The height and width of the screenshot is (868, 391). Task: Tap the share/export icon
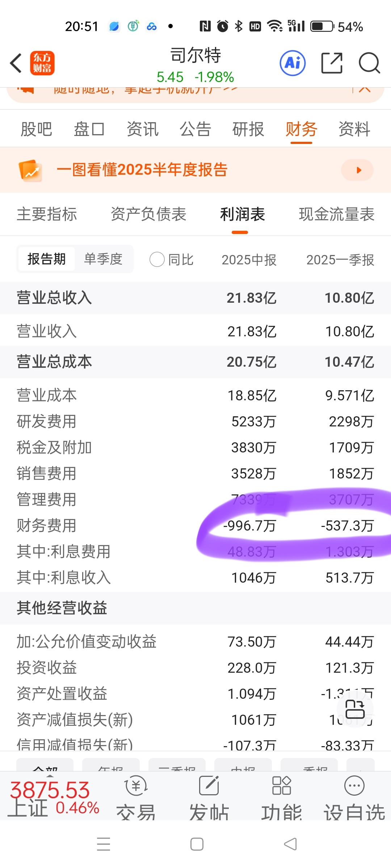(332, 63)
